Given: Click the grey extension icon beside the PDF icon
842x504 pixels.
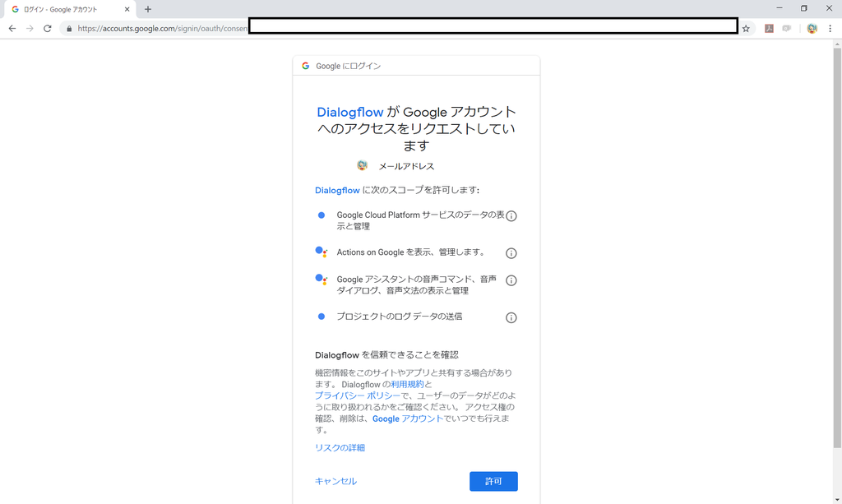Looking at the screenshot, I should pyautogui.click(x=787, y=29).
